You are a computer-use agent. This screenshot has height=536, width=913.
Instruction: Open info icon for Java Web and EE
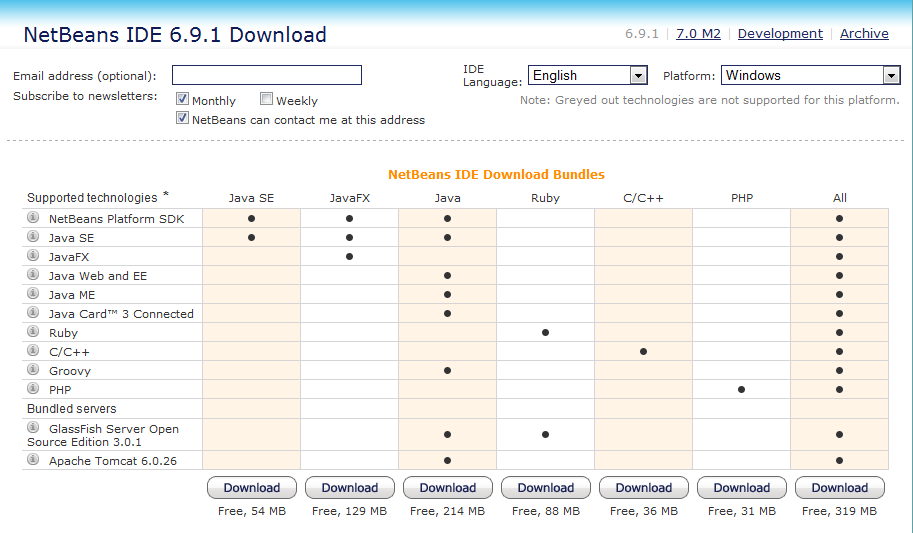coord(33,275)
